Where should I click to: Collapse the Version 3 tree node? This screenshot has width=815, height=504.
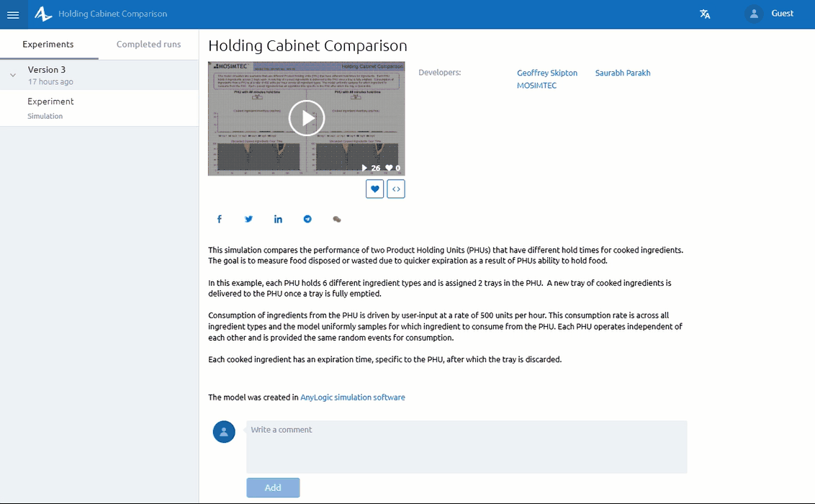(x=13, y=75)
